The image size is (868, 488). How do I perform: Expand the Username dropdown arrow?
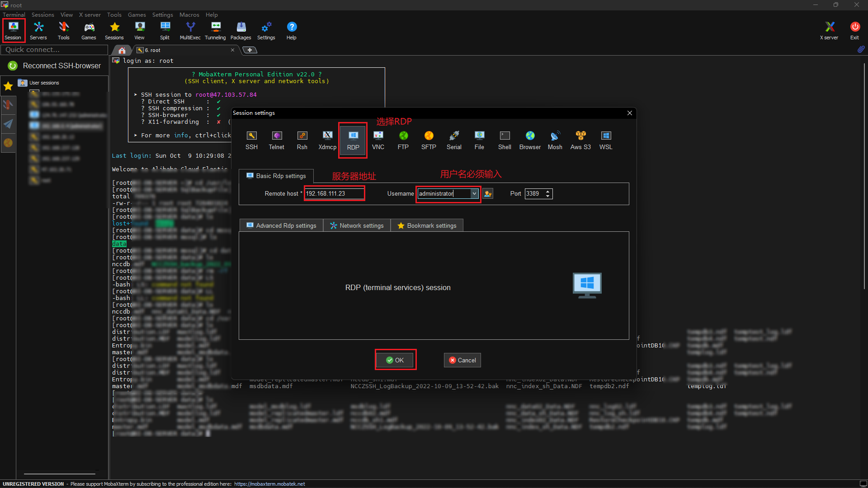click(474, 194)
